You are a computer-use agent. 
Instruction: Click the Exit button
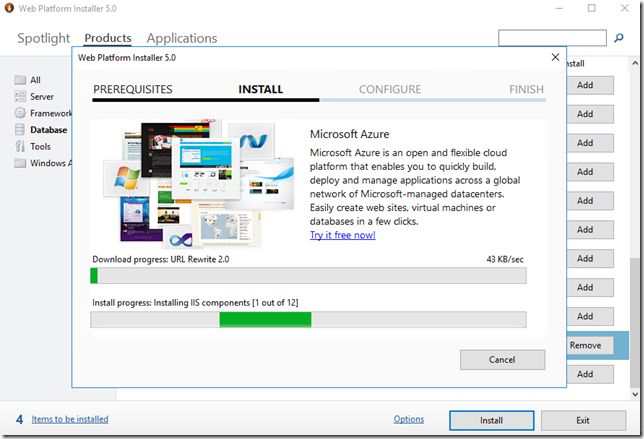(x=583, y=421)
